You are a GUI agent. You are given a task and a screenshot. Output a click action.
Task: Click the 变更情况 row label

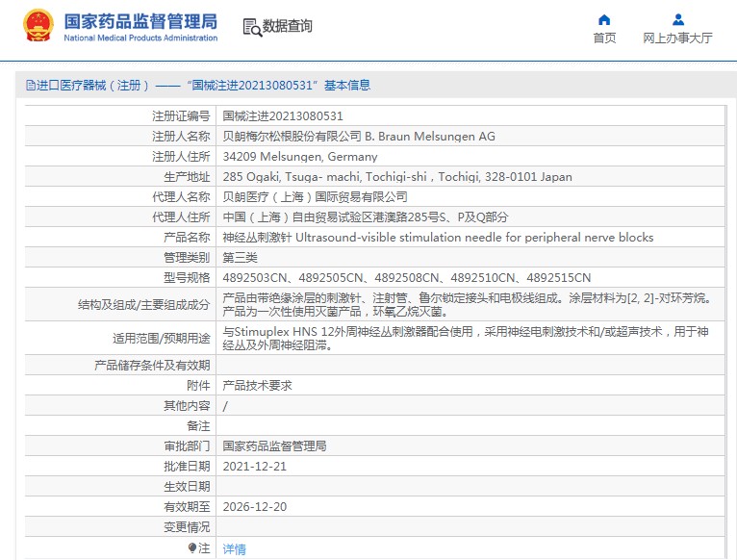tap(187, 527)
